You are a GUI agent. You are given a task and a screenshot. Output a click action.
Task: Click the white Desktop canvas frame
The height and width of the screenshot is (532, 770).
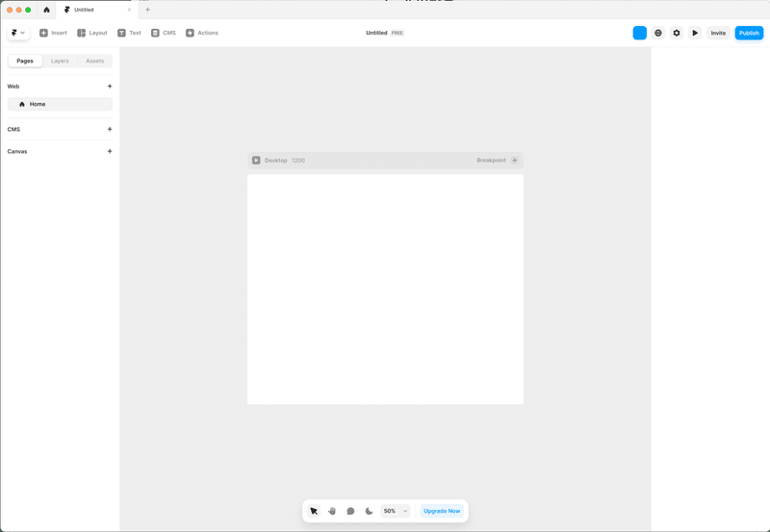(x=385, y=290)
